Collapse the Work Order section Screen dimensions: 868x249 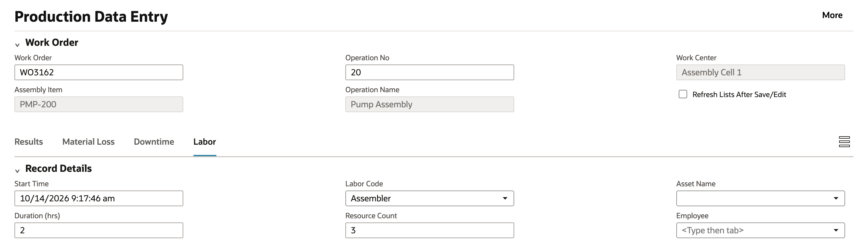click(x=17, y=45)
